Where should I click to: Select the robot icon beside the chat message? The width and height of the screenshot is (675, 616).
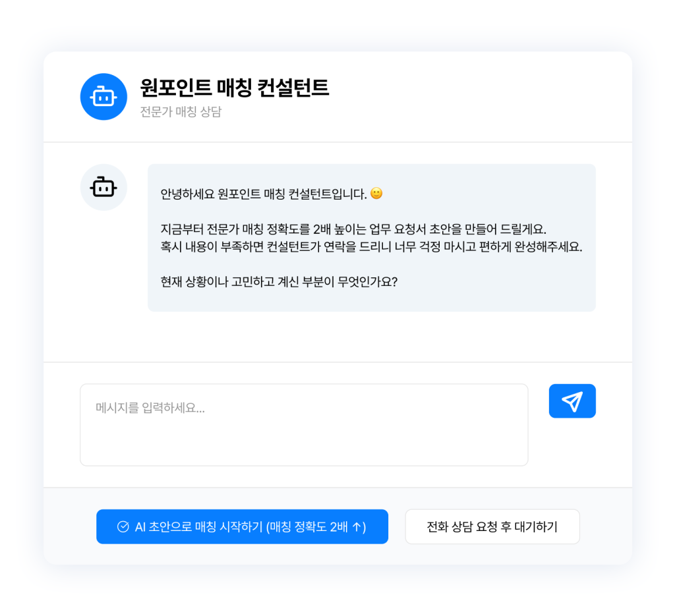pos(103,187)
